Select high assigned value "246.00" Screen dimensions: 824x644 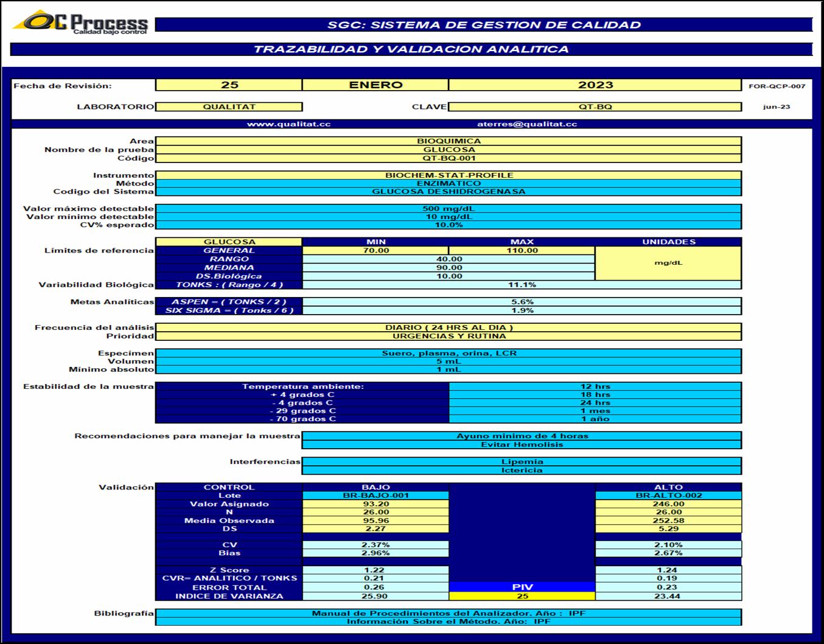pos(668,504)
